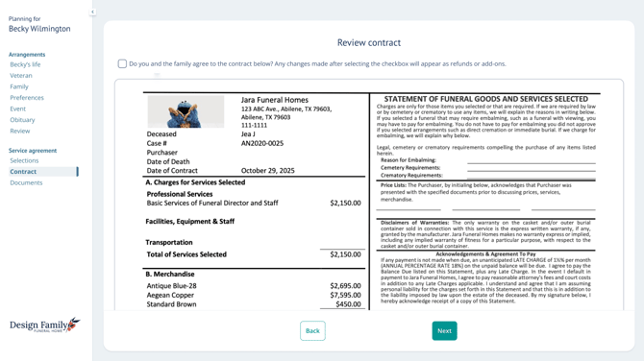Screen dimensions: 644x361
Task: Click the Review contract heading
Action: click(369, 42)
